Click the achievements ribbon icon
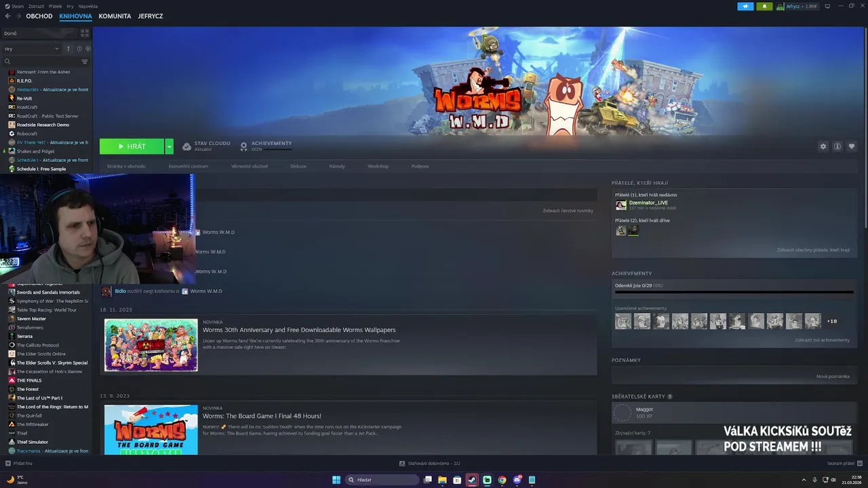The width and height of the screenshot is (868, 488). [x=243, y=146]
